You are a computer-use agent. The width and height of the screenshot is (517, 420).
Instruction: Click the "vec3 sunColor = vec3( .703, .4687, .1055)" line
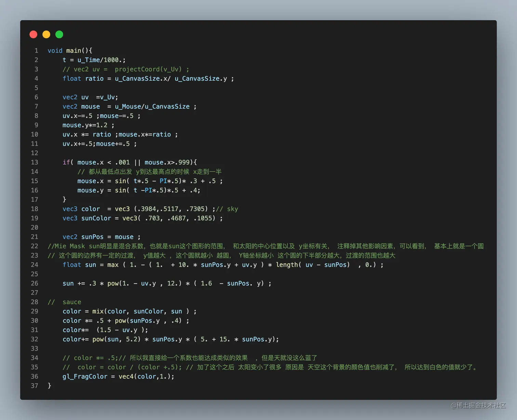tap(143, 218)
